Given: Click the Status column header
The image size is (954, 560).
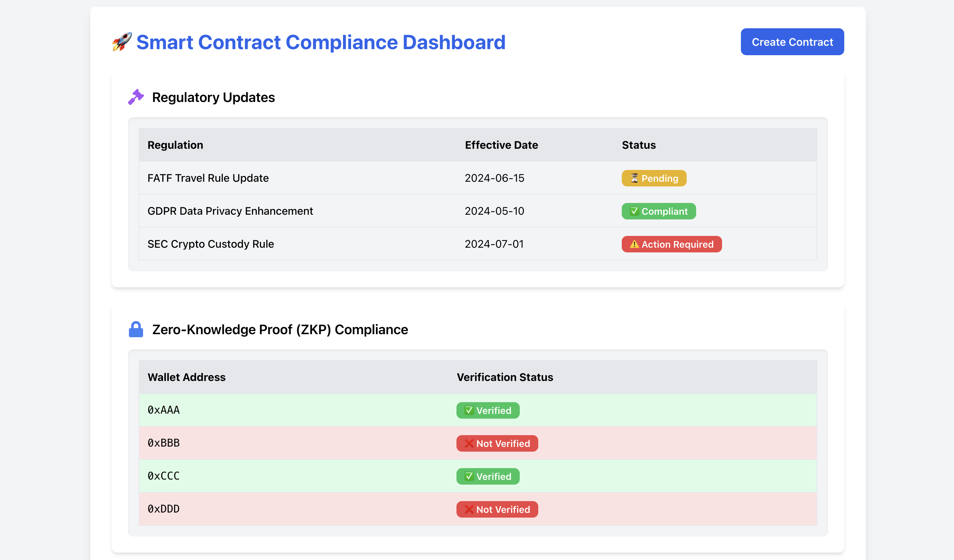Looking at the screenshot, I should tap(639, 145).
